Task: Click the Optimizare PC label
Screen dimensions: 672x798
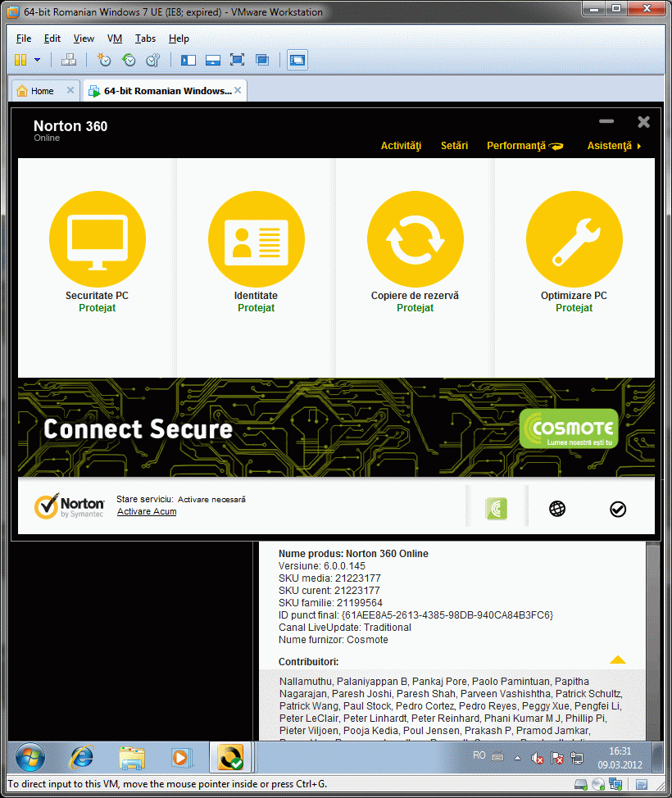Action: pyautogui.click(x=574, y=295)
